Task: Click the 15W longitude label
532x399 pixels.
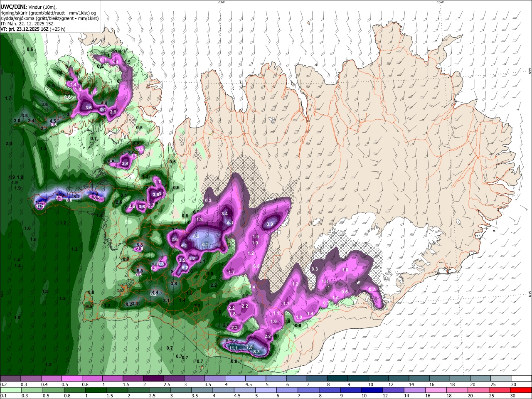Action: 440,2
